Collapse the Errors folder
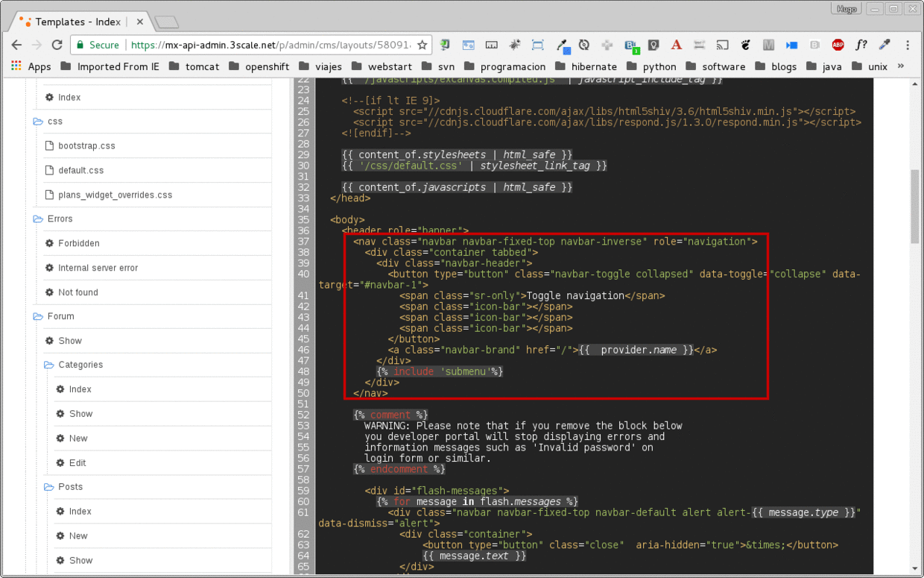This screenshot has height=578, width=924. coord(38,219)
